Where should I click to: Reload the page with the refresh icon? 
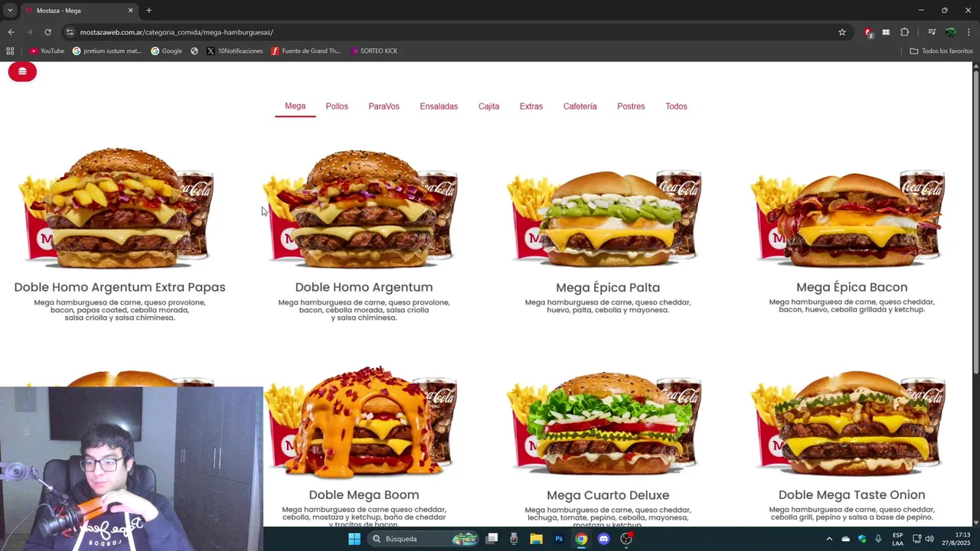[47, 32]
